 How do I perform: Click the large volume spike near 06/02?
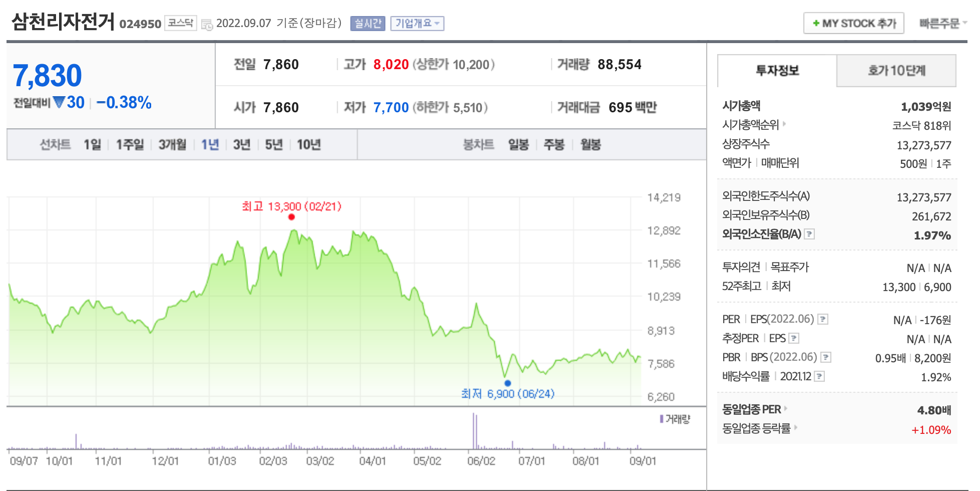(474, 431)
